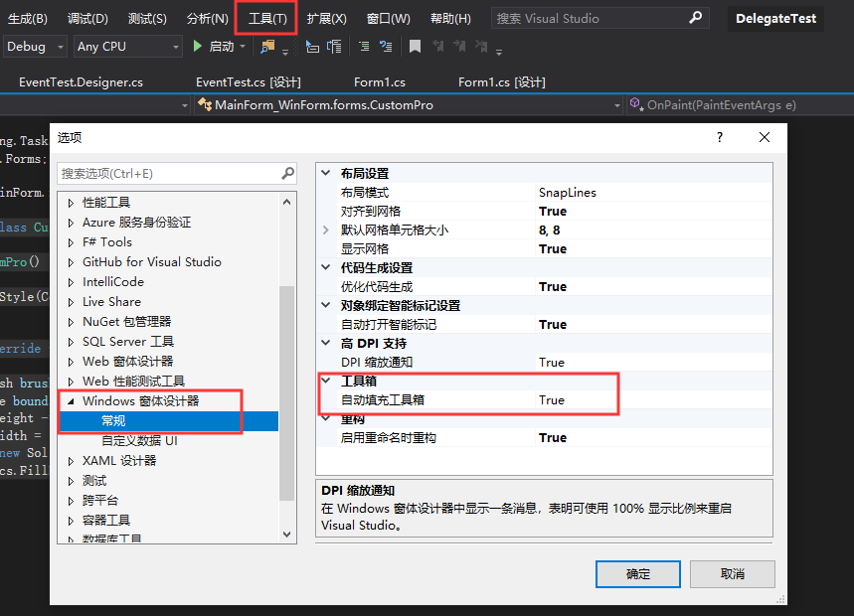Click the options tree scrollbar thumb

click(x=287, y=392)
